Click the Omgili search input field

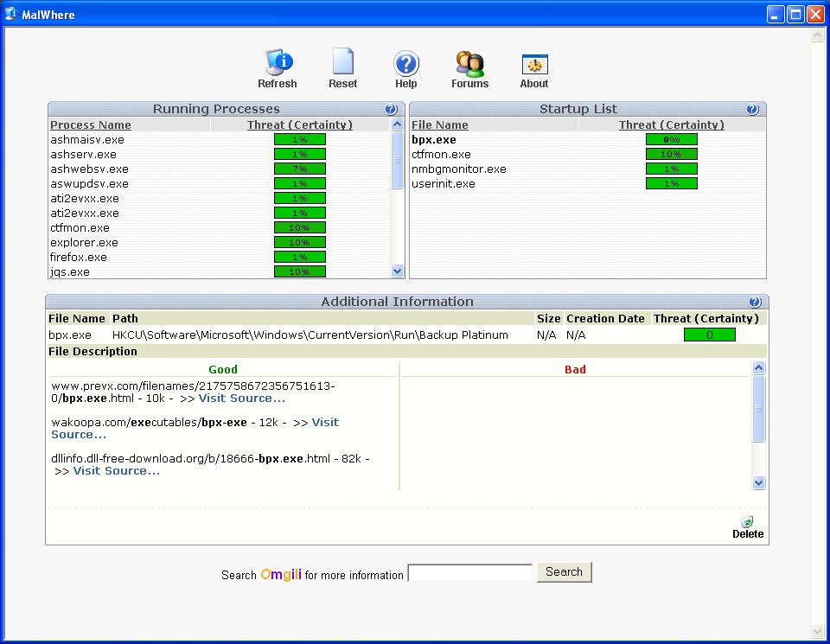469,573
